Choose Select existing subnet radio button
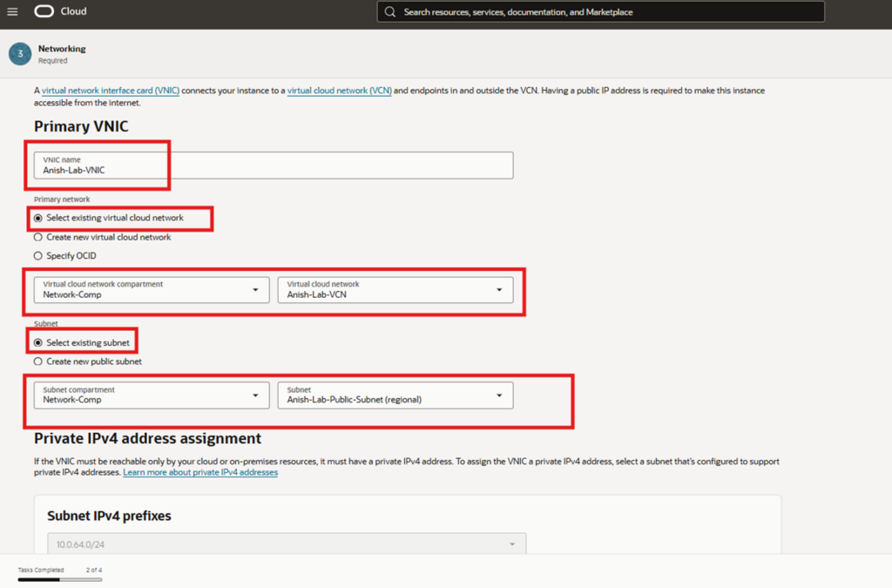 [x=38, y=343]
